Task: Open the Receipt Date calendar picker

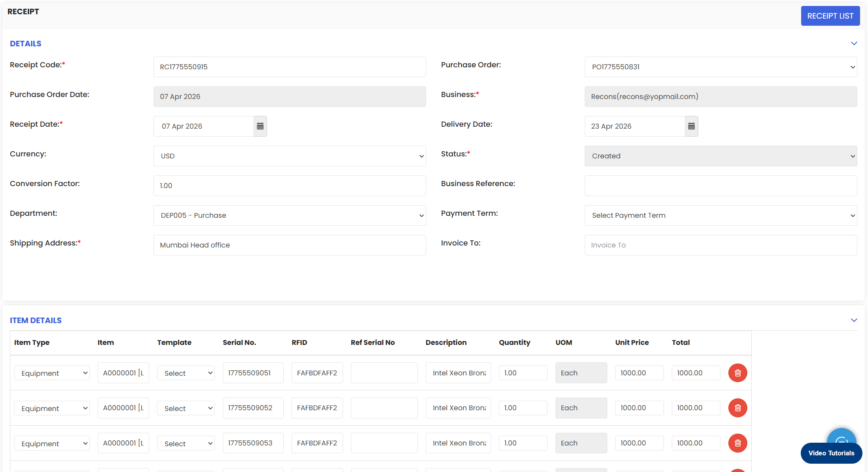Action: pos(260,126)
